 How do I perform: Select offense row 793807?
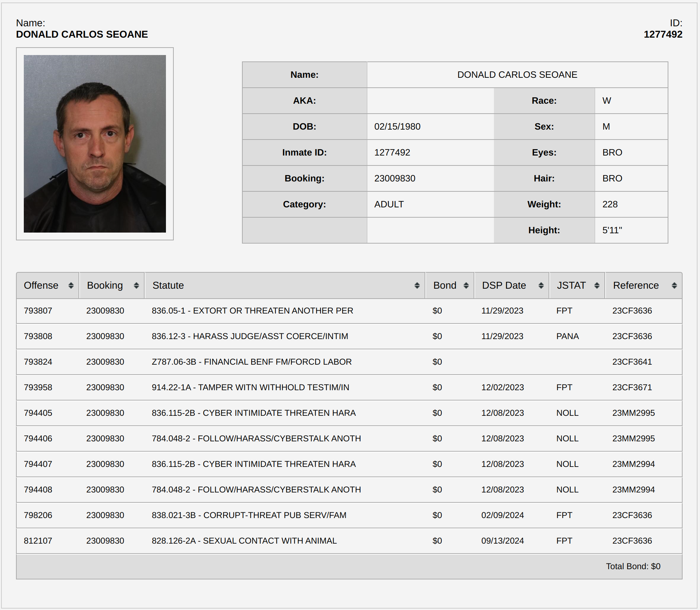pos(38,311)
